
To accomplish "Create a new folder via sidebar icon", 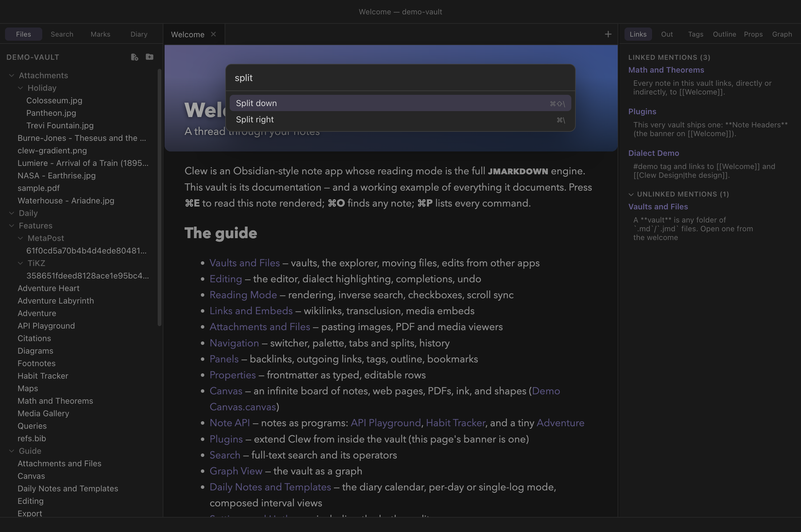I will point(150,57).
